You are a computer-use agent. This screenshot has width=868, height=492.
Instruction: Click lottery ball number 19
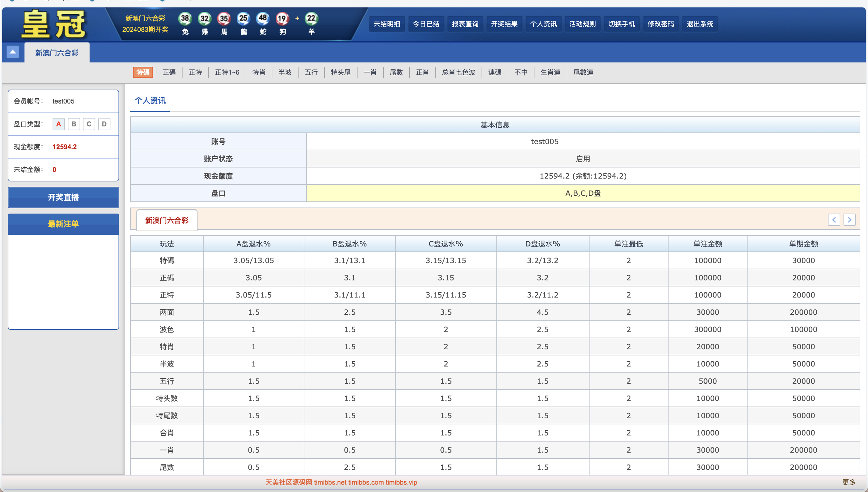pos(282,19)
